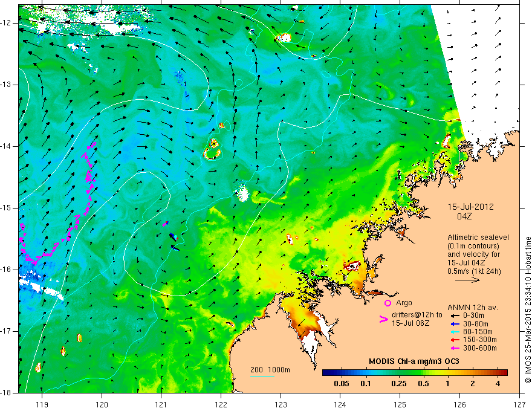Click the dark blue end of the Chl-a colorbar
Screen dimensions: 532x411
[x=325, y=372]
